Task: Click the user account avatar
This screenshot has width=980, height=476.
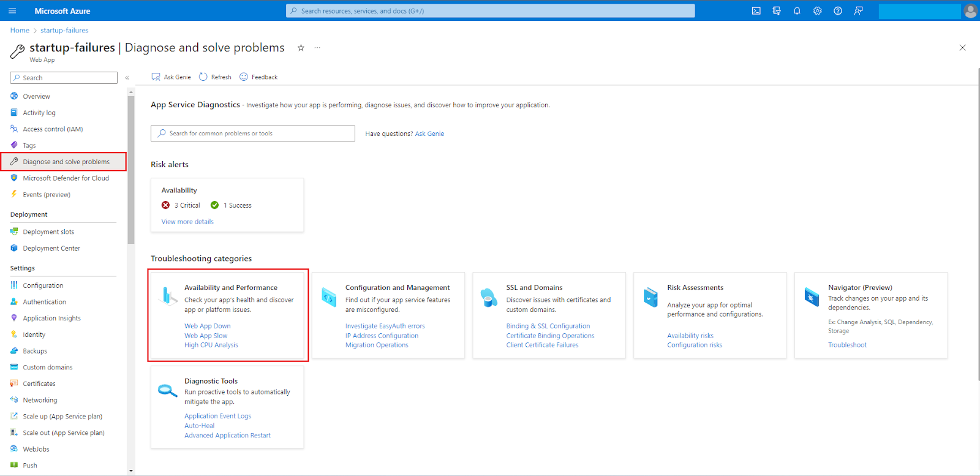Action: click(970, 11)
